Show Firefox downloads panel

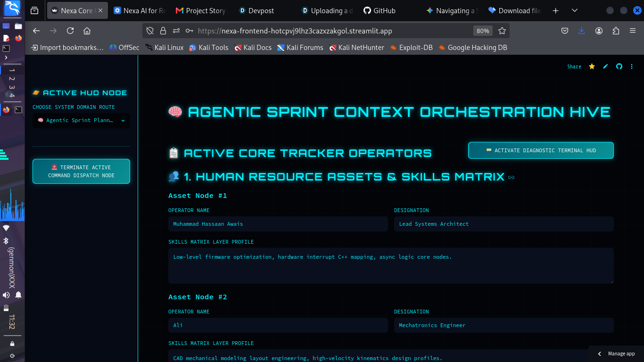coord(581,31)
